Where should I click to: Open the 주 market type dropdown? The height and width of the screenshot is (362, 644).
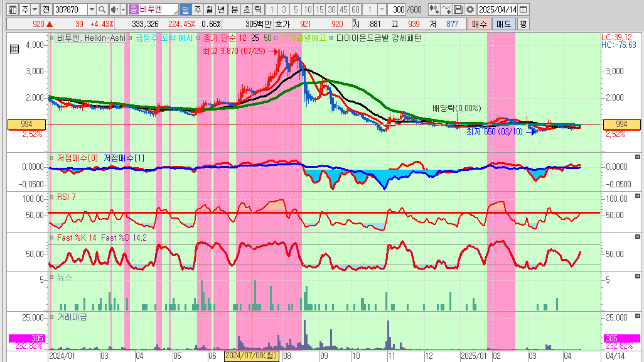pos(35,9)
